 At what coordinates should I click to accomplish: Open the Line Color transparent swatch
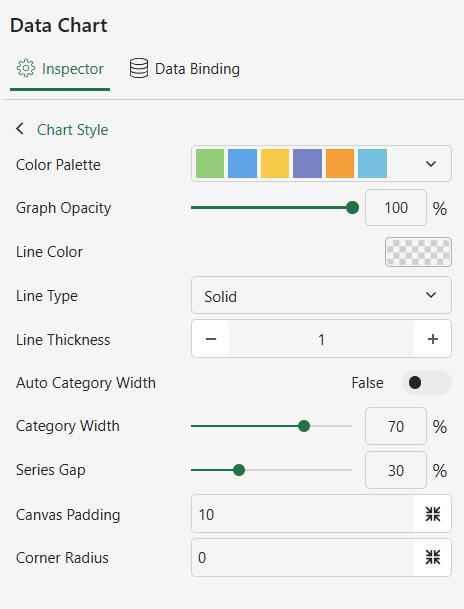point(418,252)
